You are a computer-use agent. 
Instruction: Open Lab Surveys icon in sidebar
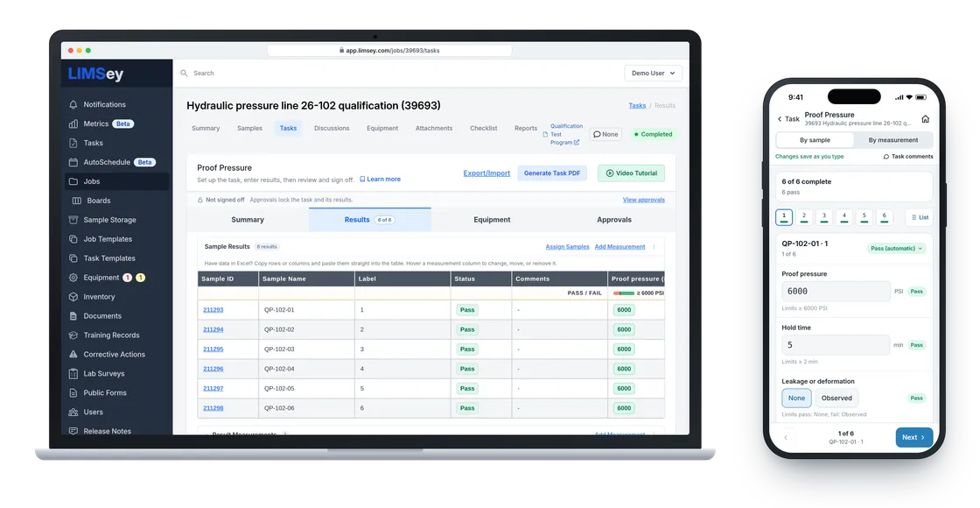(x=73, y=373)
